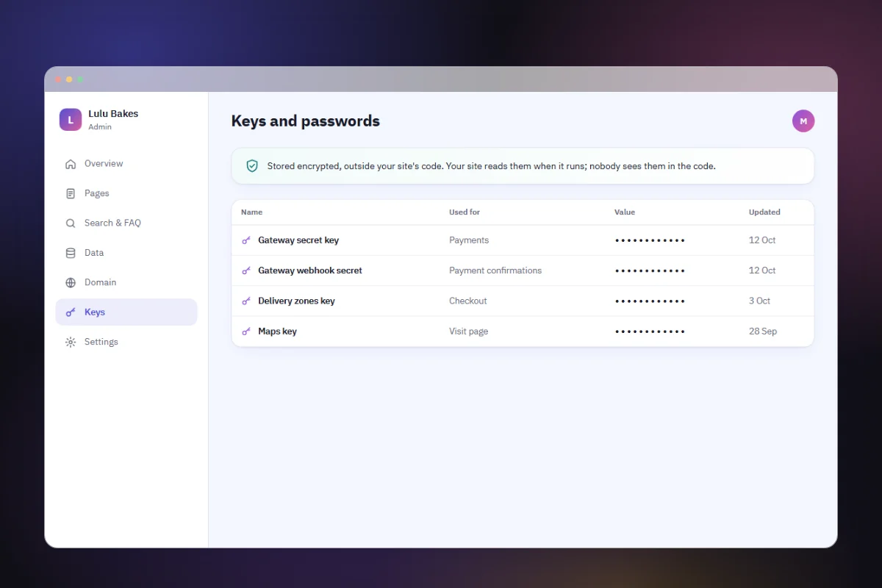The width and height of the screenshot is (882, 588).
Task: Open Settings from the sidebar
Action: coord(126,343)
